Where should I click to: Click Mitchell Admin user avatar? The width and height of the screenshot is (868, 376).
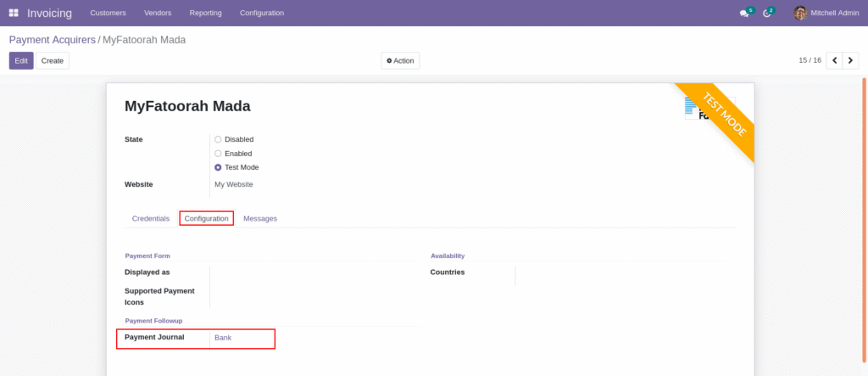click(800, 13)
